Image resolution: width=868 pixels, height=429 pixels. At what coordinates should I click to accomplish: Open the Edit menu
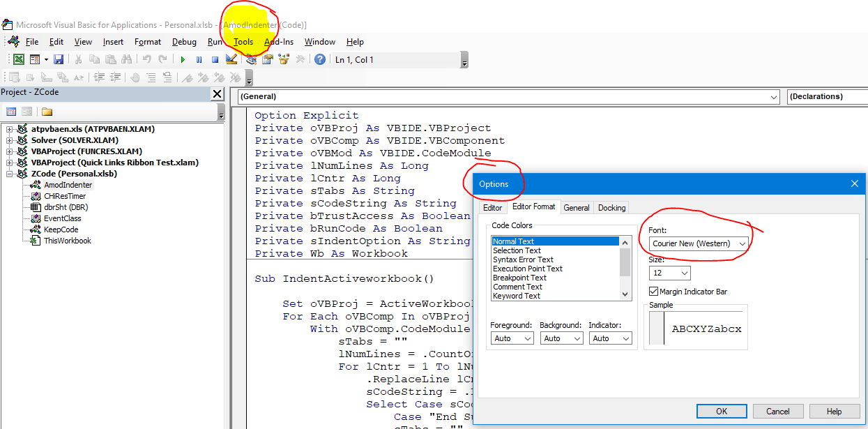56,42
